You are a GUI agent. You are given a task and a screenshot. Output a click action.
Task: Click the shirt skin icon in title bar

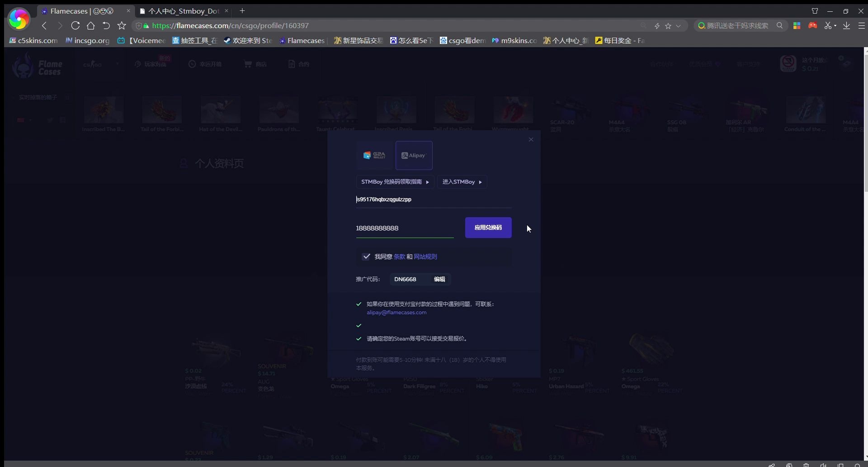(x=815, y=11)
